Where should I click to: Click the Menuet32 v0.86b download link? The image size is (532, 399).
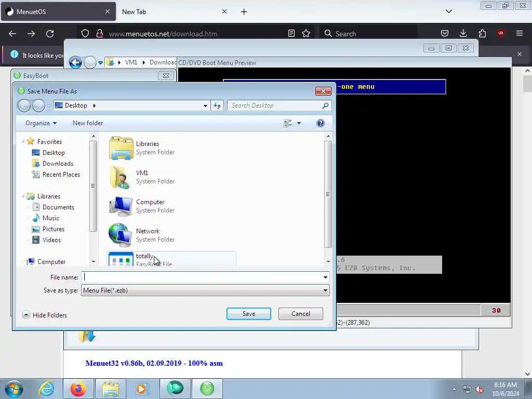pyautogui.click(x=154, y=363)
